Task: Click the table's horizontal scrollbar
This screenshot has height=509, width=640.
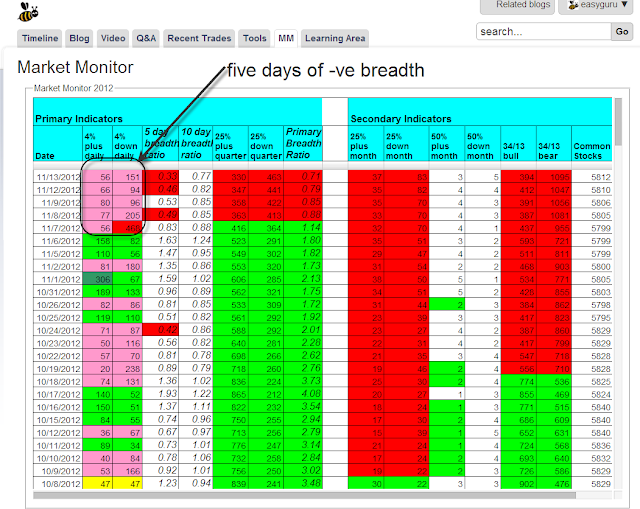Action: [304, 495]
